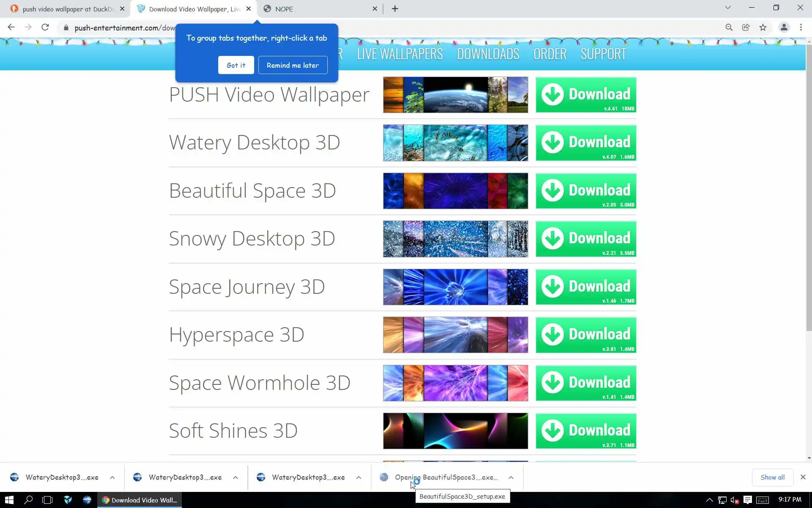812x508 pixels.
Task: Open the LIVE WALLPAPERS menu
Action: click(x=400, y=54)
